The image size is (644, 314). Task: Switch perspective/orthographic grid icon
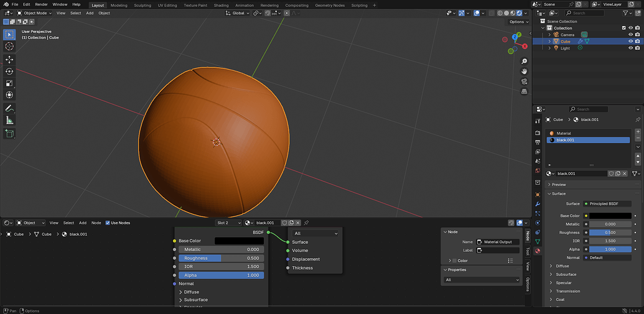524,91
